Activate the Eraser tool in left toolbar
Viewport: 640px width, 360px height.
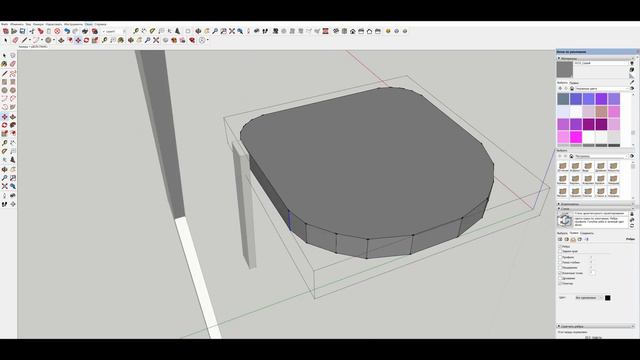pyautogui.click(x=13, y=64)
